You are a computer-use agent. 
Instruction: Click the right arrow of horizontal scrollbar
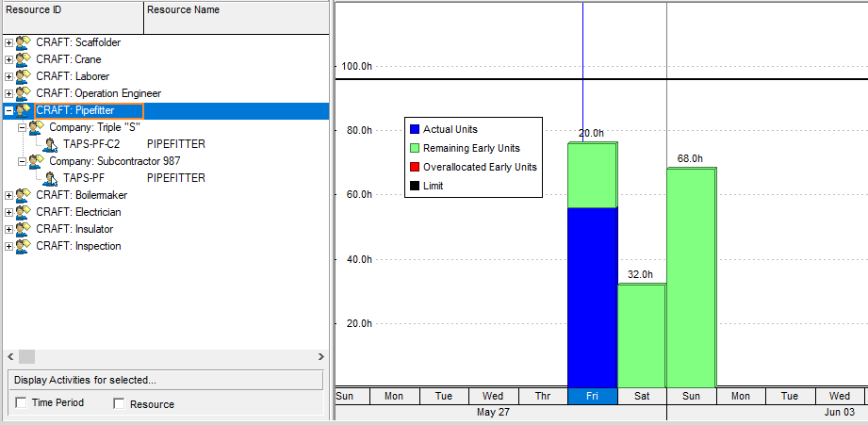(321, 357)
